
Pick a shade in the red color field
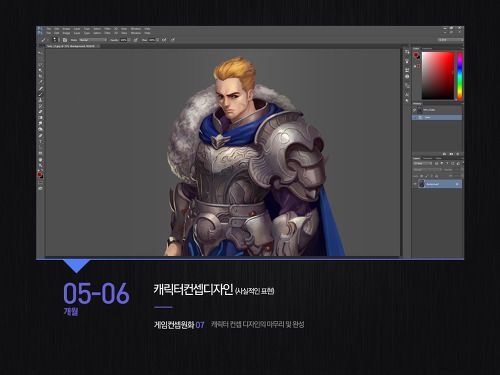click(x=438, y=75)
